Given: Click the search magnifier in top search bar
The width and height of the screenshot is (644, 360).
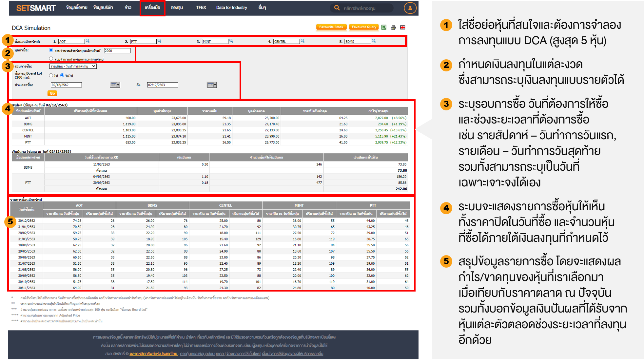Looking at the screenshot, I should (337, 8).
